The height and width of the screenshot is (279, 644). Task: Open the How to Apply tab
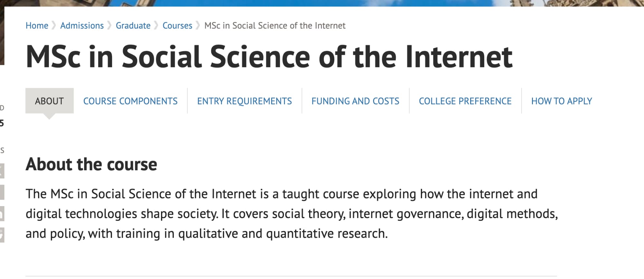pyautogui.click(x=562, y=101)
